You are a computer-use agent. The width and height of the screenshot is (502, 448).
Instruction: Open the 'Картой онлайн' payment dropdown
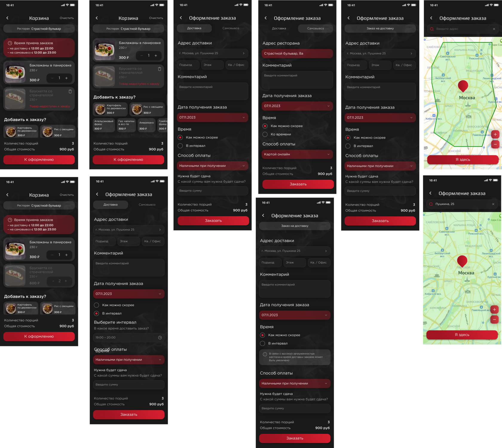click(x=297, y=154)
